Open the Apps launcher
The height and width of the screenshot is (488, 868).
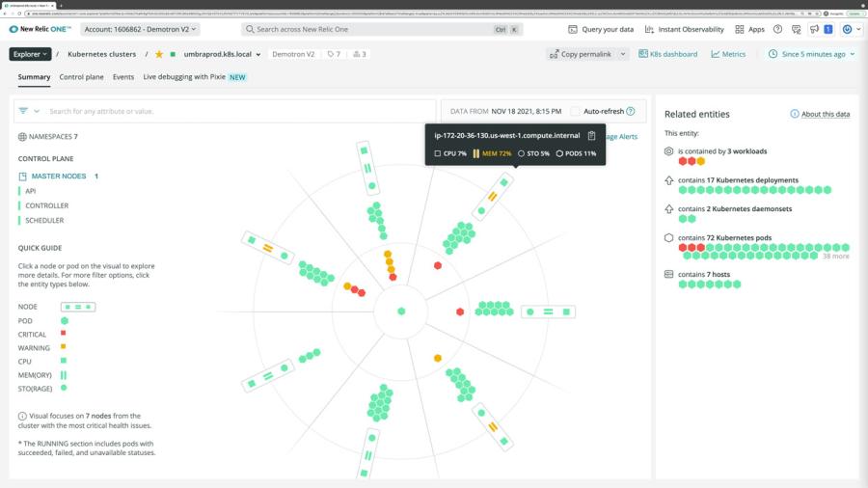[749, 29]
